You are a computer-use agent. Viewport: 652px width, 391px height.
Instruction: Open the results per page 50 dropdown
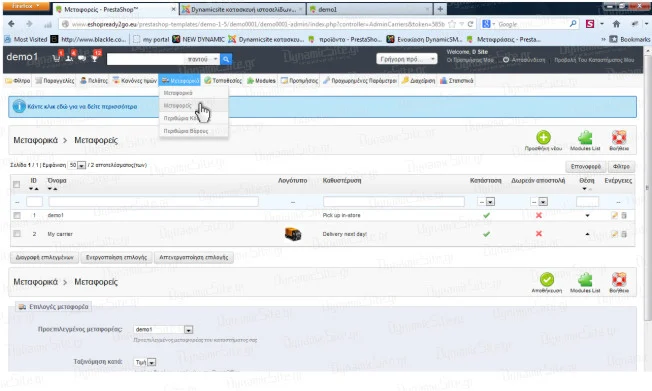point(77,165)
